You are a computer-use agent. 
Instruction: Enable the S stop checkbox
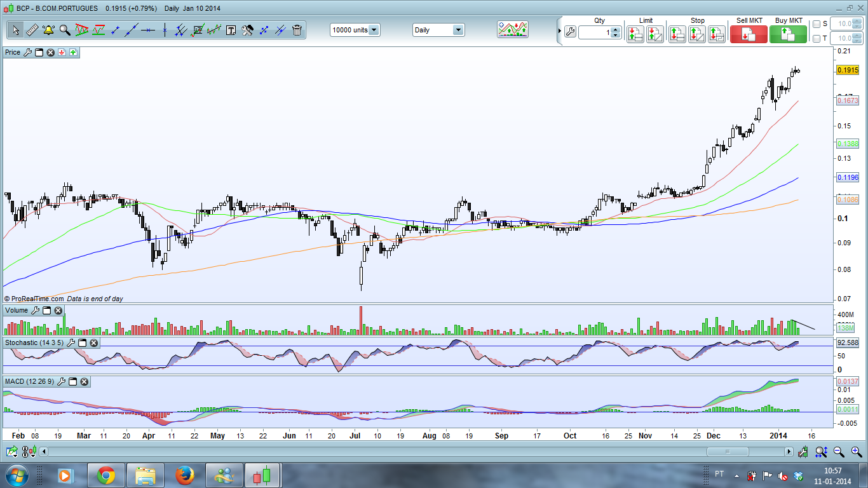[x=817, y=24]
